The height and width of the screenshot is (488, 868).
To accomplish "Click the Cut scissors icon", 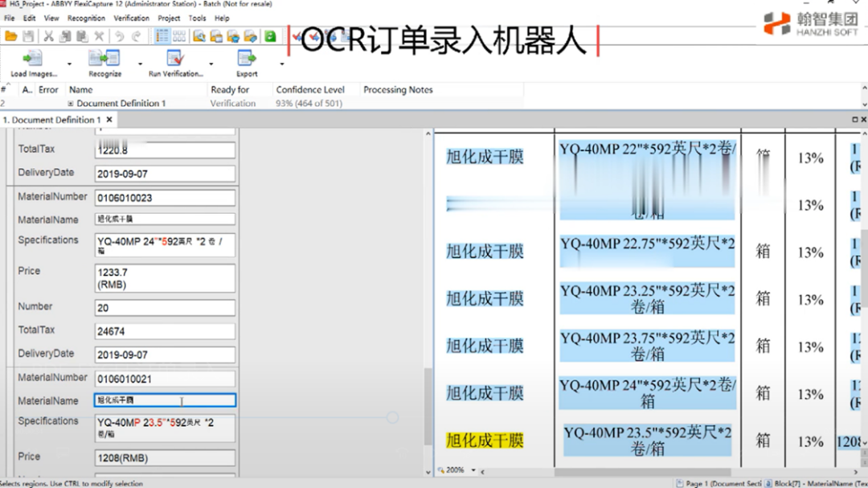I will 49,36.
